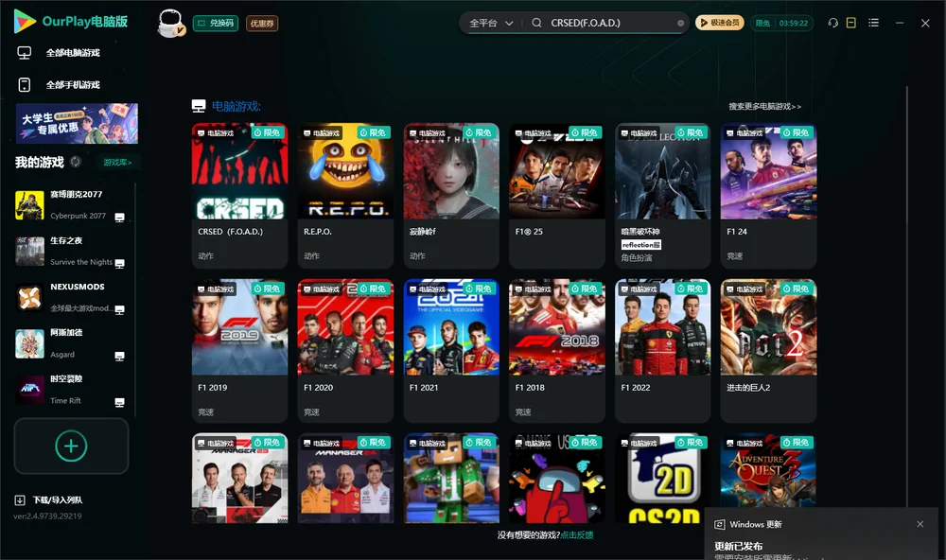This screenshot has width=946, height=560.
Task: Refresh the 我的游戏 list with the circular icon
Action: coord(76,162)
